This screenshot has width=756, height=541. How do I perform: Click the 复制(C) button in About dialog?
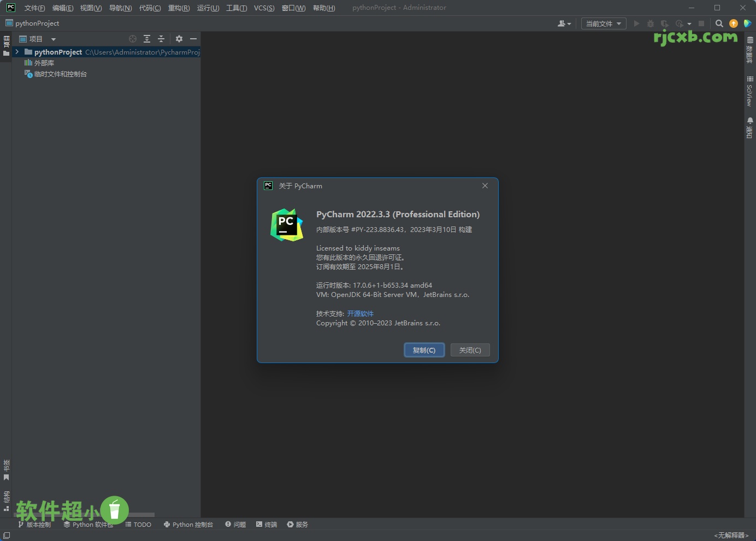(424, 350)
